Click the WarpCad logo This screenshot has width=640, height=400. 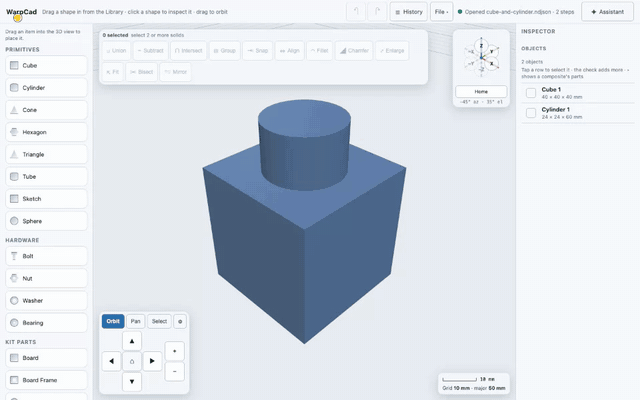coord(21,12)
